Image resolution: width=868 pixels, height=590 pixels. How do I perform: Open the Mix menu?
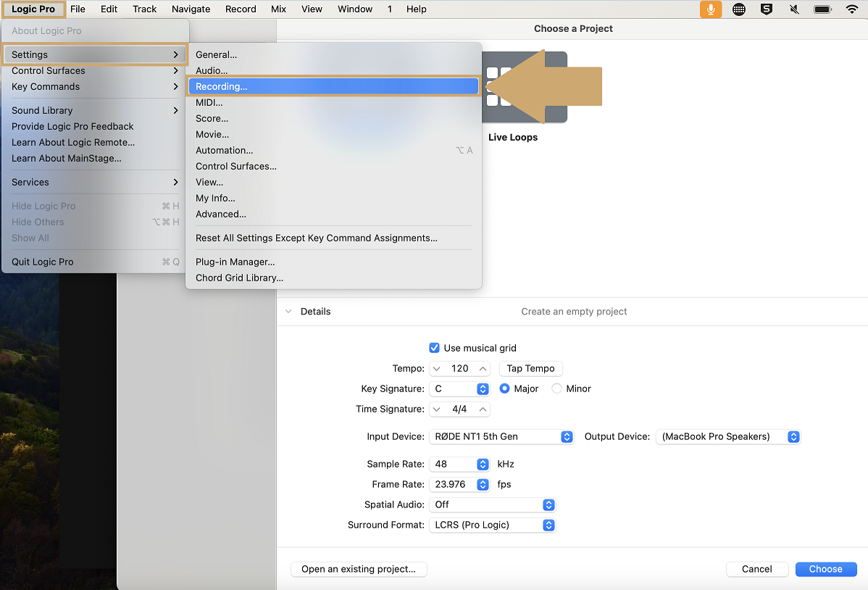(278, 9)
